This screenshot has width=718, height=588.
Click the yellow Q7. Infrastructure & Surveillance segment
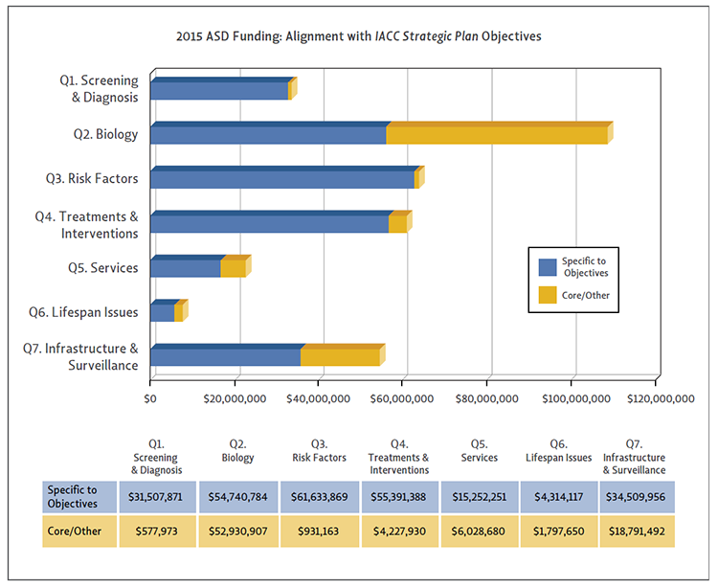[340, 356]
